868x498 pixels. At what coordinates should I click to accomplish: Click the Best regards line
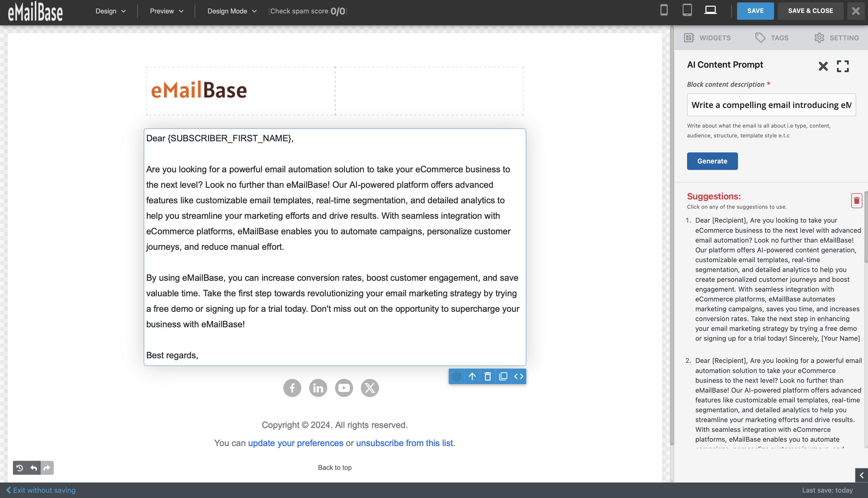pos(172,355)
